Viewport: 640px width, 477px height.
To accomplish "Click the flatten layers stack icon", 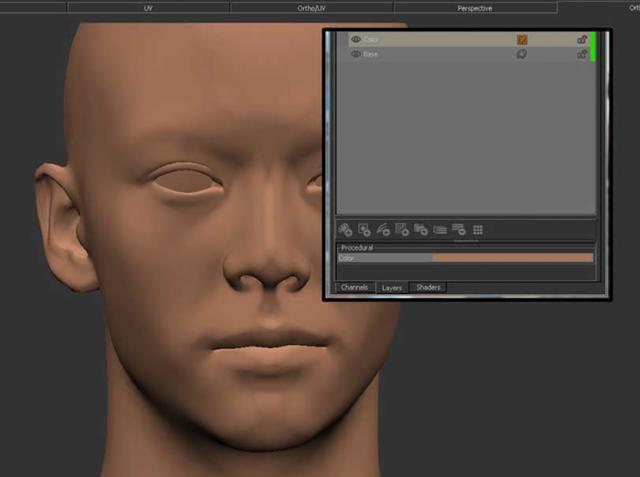I will 440,230.
